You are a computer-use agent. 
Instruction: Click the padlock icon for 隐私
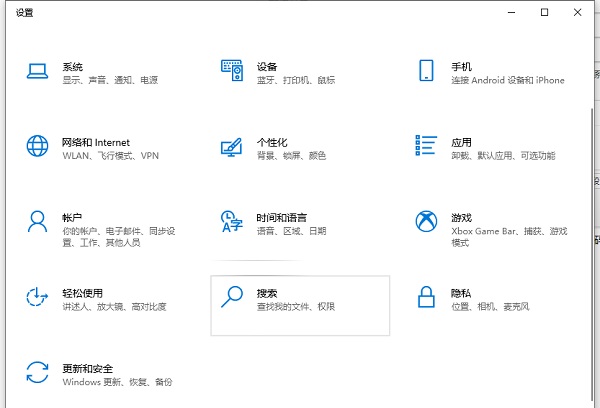(427, 297)
